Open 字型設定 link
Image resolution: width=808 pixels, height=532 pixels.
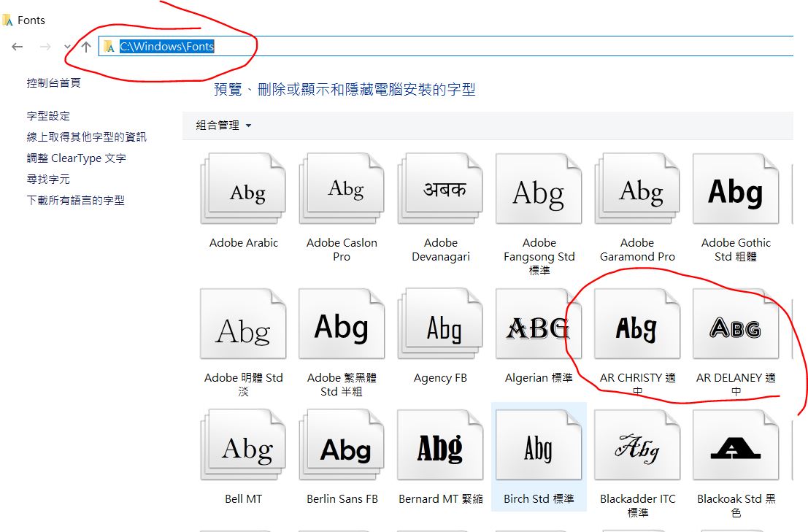(x=48, y=116)
